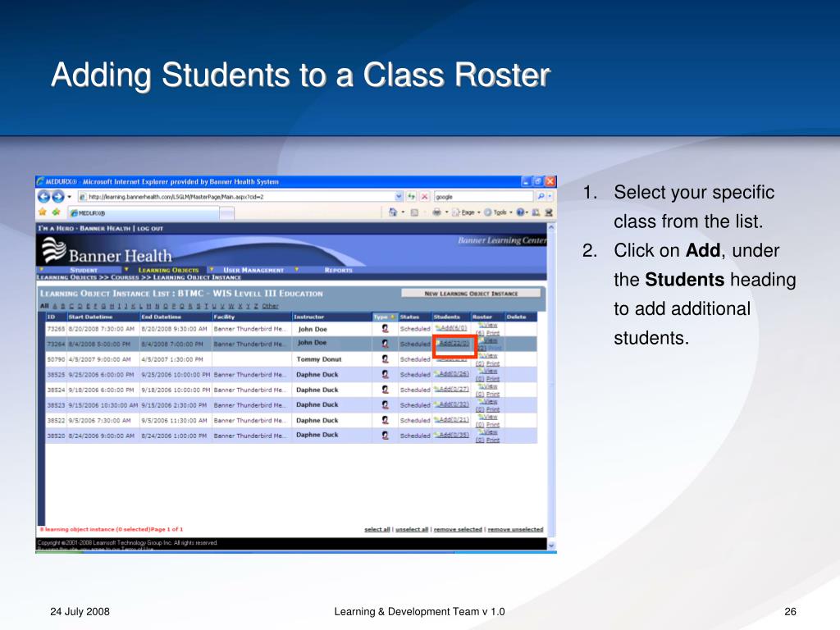This screenshot has height=630, width=840.
Task: Click the type icon in row 73264
Action: point(385,344)
